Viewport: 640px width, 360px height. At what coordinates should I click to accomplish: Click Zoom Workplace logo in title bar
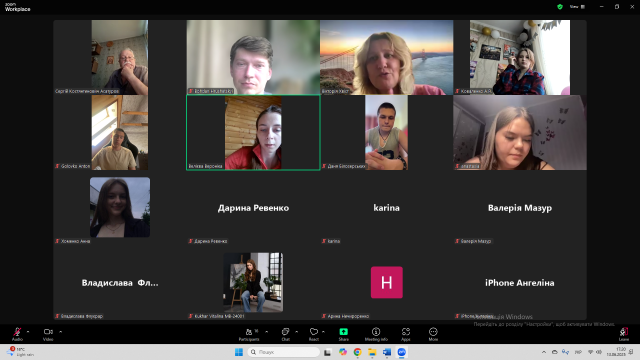17,7
